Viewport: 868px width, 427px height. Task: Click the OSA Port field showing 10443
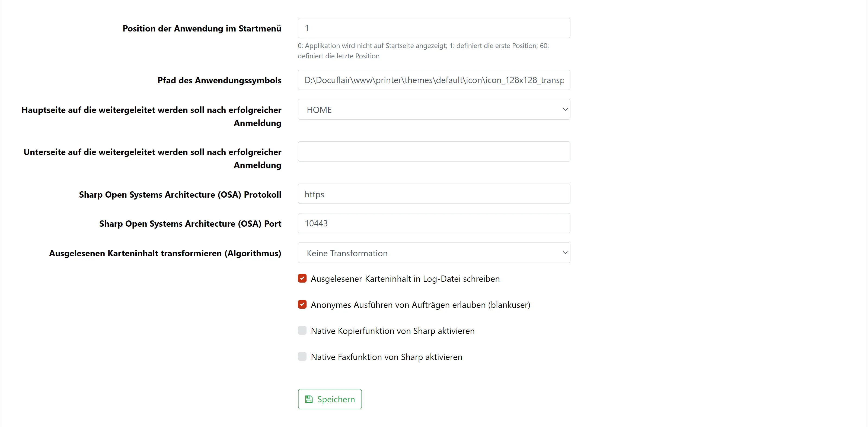[x=433, y=223]
